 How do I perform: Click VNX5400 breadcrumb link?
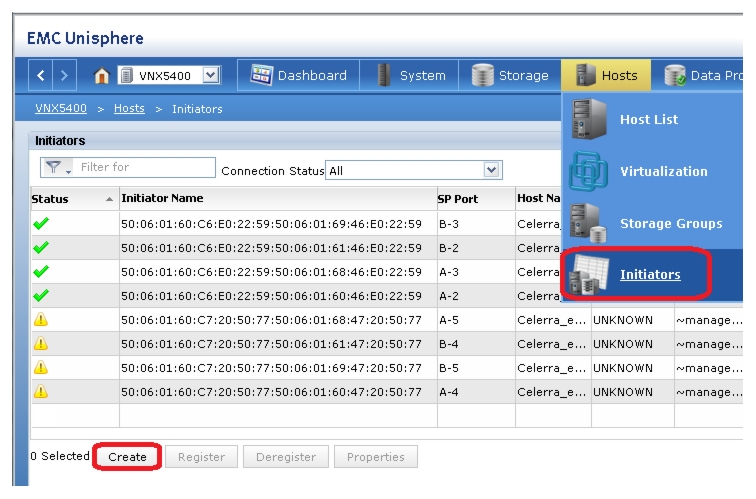click(x=61, y=108)
